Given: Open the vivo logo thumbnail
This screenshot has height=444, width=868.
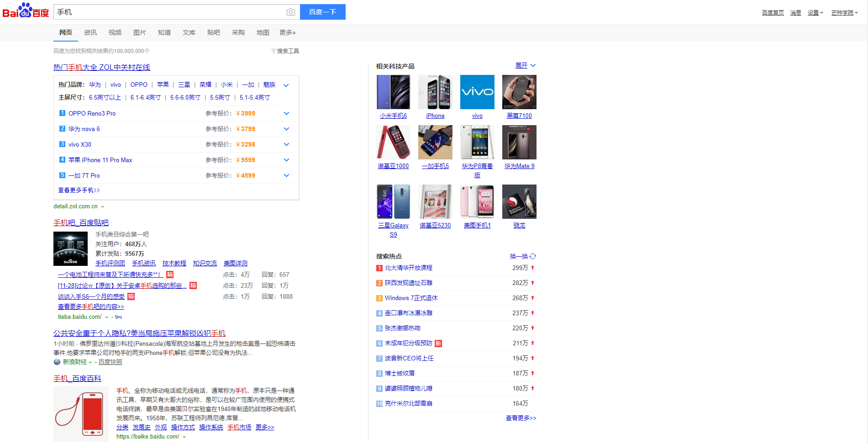Looking at the screenshot, I should pyautogui.click(x=477, y=92).
